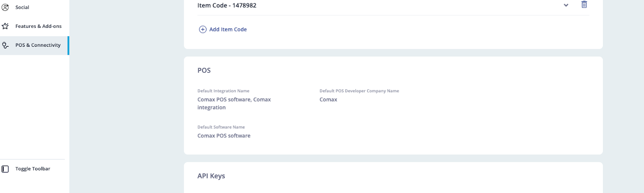Click the Default Integration Name label
The width and height of the screenshot is (644, 193).
tap(223, 91)
